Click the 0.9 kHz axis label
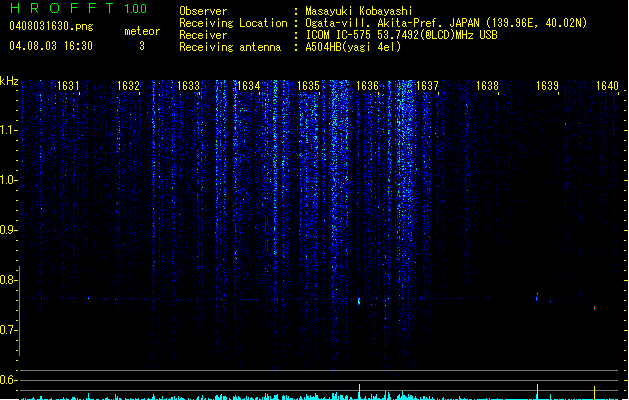629x400 pixels. (x=7, y=230)
